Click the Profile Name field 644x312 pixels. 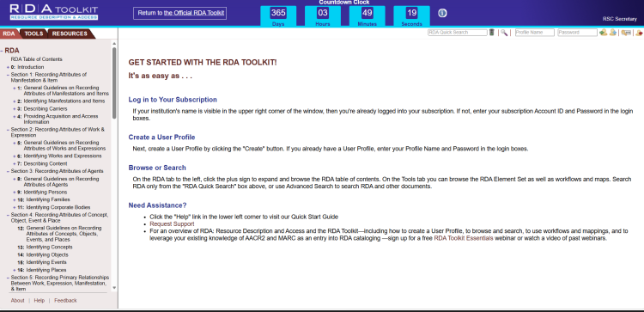tap(535, 33)
